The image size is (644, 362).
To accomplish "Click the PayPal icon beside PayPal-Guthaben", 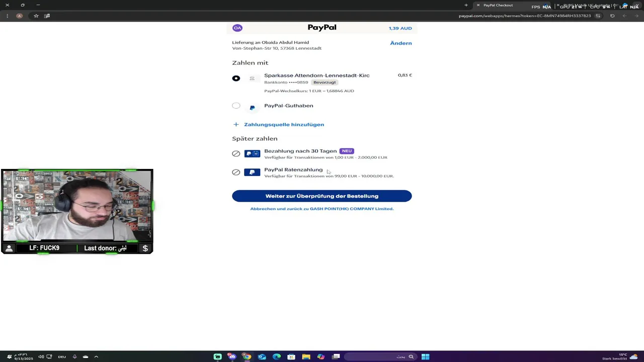I will click(252, 108).
